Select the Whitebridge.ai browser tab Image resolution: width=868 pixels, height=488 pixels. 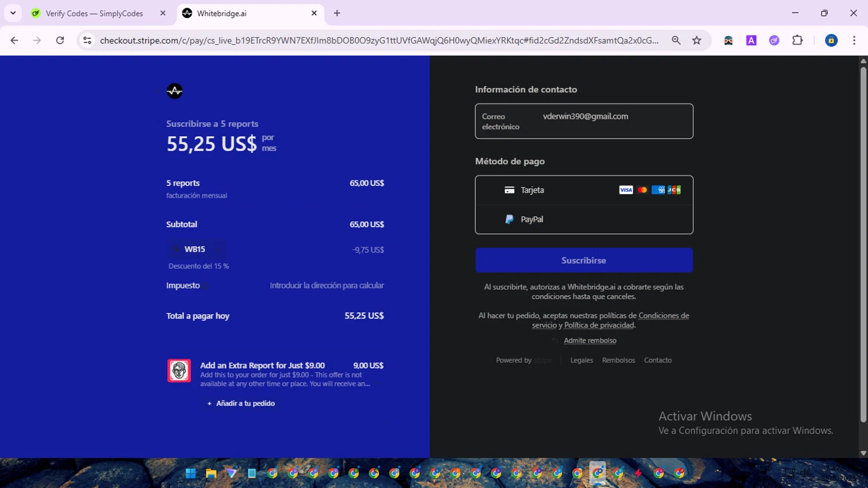pyautogui.click(x=250, y=13)
